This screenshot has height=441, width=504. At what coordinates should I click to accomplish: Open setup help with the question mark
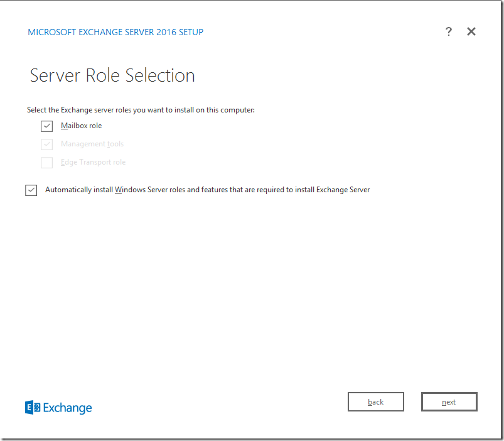coord(448,31)
